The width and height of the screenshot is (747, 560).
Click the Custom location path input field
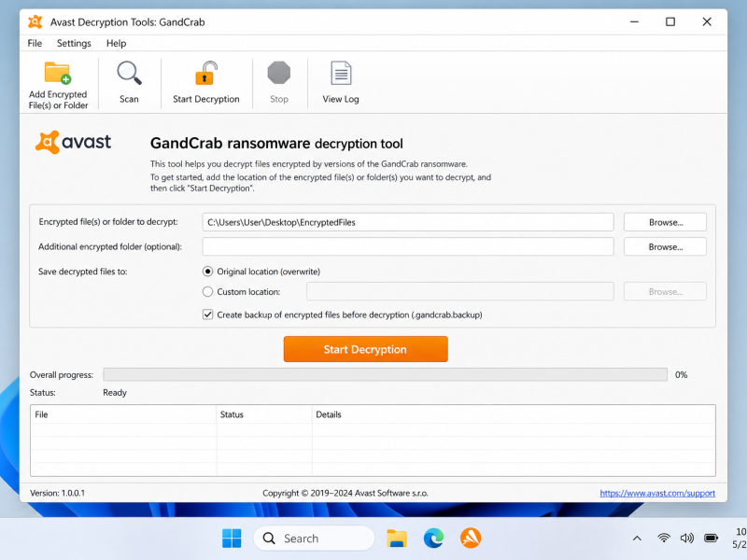pyautogui.click(x=460, y=291)
